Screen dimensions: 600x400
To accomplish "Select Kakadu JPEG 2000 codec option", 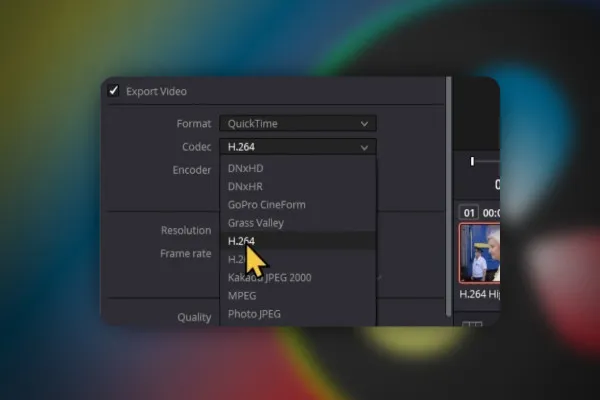I will (298, 278).
